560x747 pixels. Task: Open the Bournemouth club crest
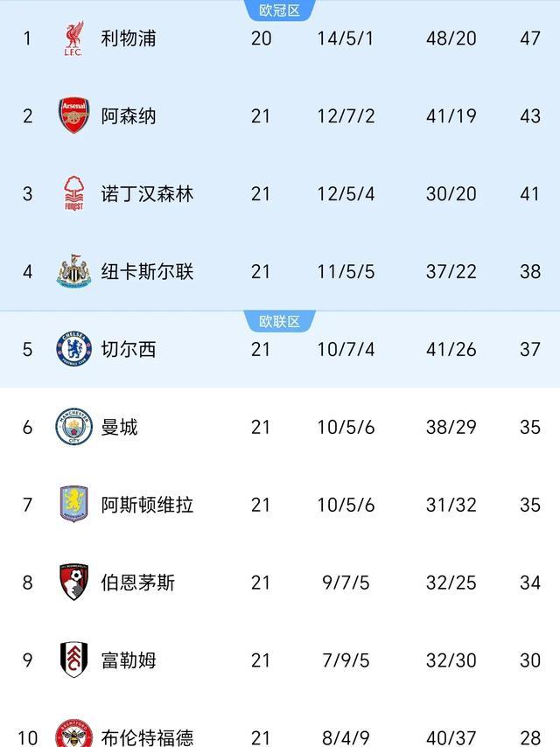pos(73,583)
